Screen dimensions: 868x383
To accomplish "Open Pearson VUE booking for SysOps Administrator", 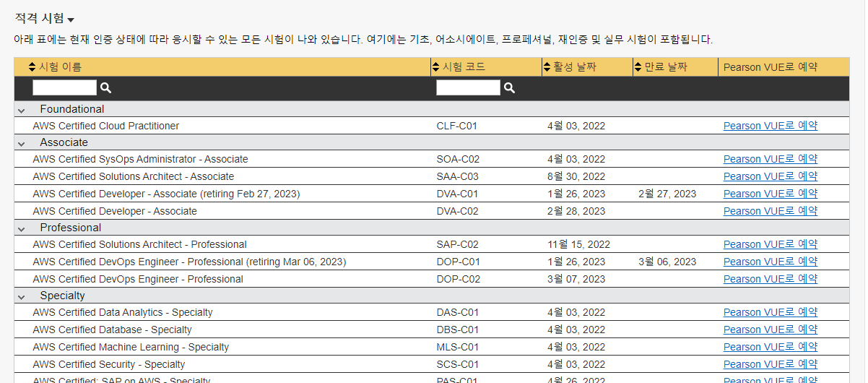I will point(771,159).
